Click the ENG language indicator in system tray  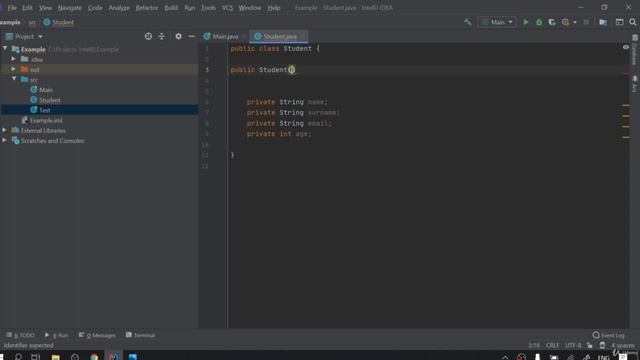point(603,357)
